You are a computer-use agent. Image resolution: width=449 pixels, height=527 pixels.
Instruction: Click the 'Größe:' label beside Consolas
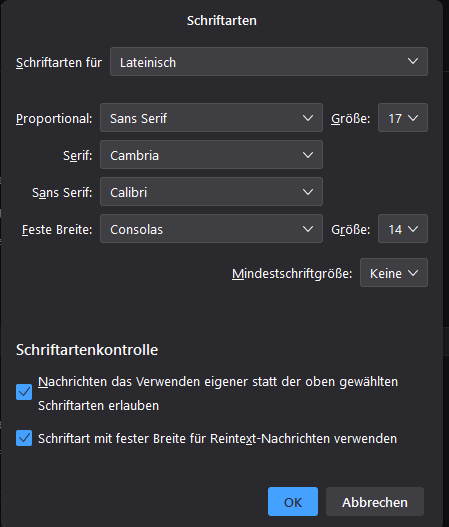tap(351, 230)
